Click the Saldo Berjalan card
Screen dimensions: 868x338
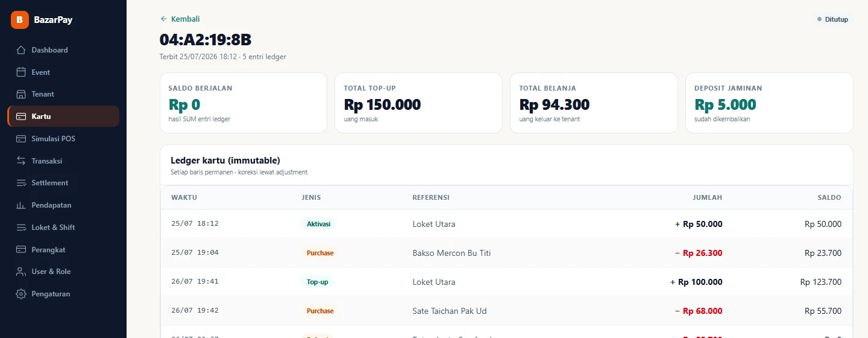tap(244, 103)
